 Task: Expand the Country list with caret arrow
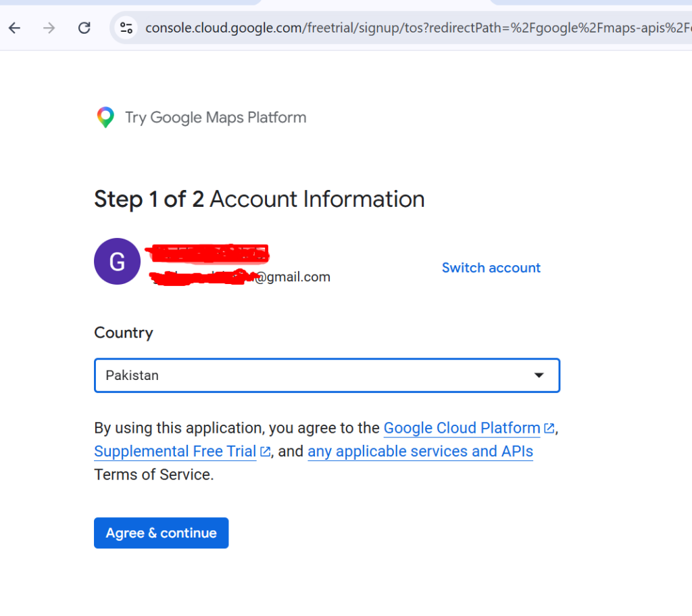[x=539, y=375]
